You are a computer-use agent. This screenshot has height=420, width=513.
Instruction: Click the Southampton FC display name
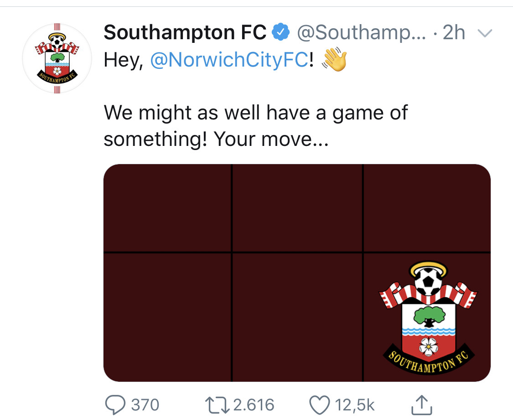(x=185, y=32)
